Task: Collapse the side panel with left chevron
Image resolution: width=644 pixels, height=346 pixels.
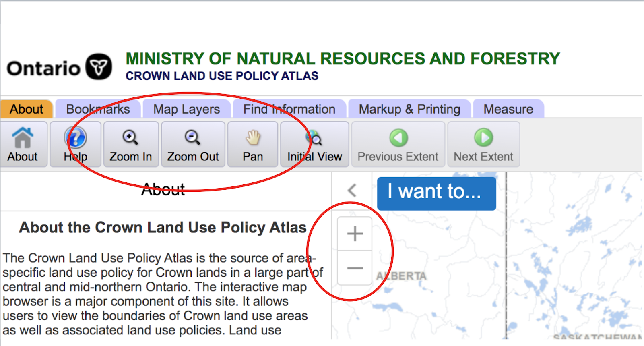Action: point(352,190)
